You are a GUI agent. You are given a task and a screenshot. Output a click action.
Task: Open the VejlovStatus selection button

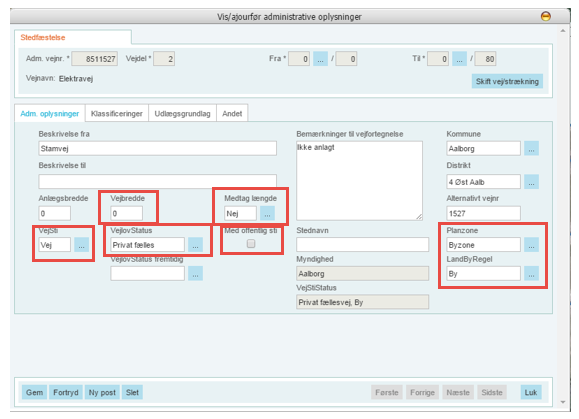pyautogui.click(x=195, y=245)
